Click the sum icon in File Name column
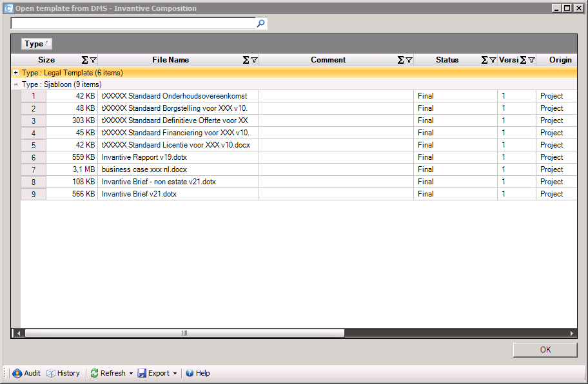Image resolution: width=588 pixels, height=384 pixels. 246,60
